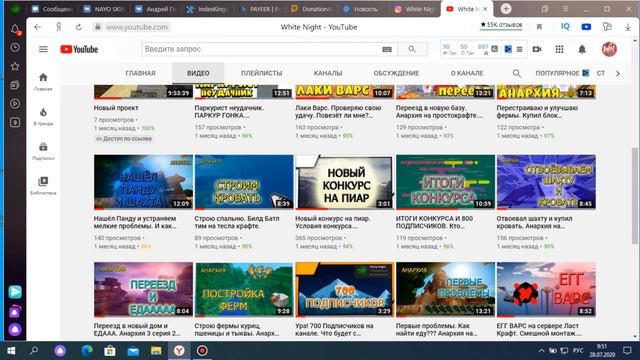640x360 pixels.
Task: Click the 'Новый проект' video title
Action: click(x=116, y=108)
